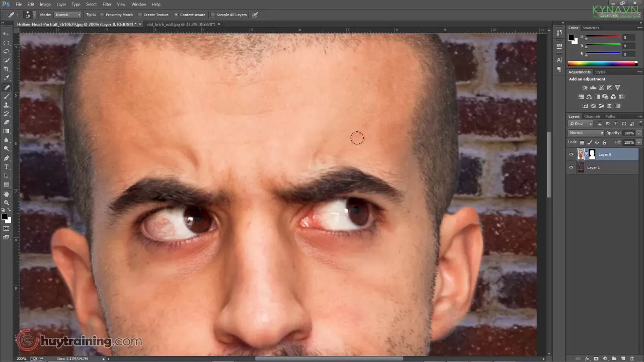Select the Lasso tool
The height and width of the screenshot is (362, 644).
click(7, 51)
